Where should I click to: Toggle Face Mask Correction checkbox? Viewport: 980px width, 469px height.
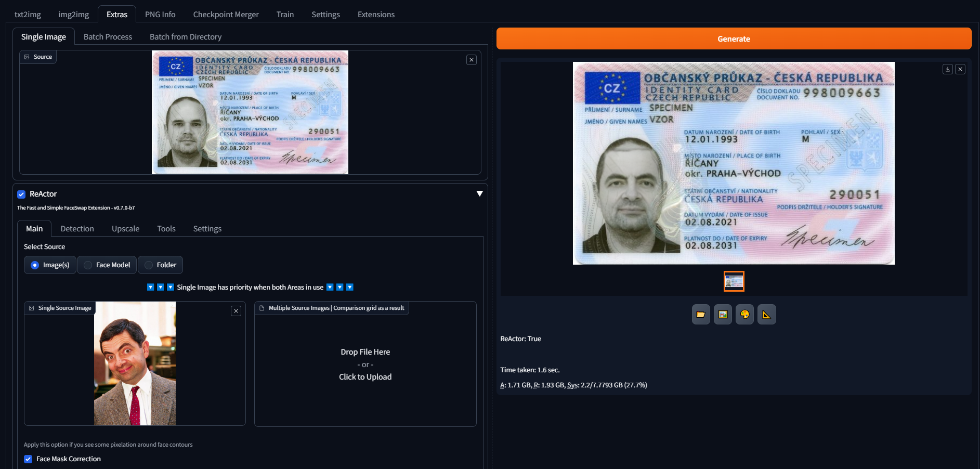(28, 459)
